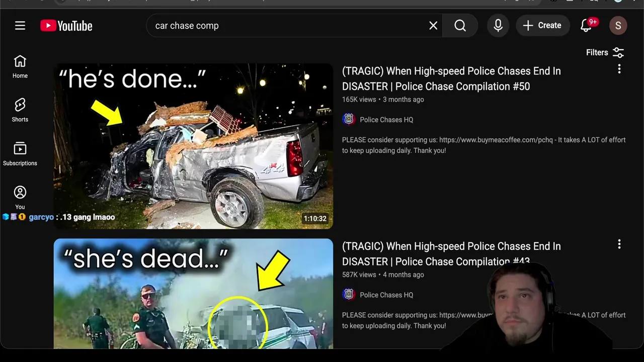Open title of Police Chase Compilation #43

pyautogui.click(x=451, y=254)
